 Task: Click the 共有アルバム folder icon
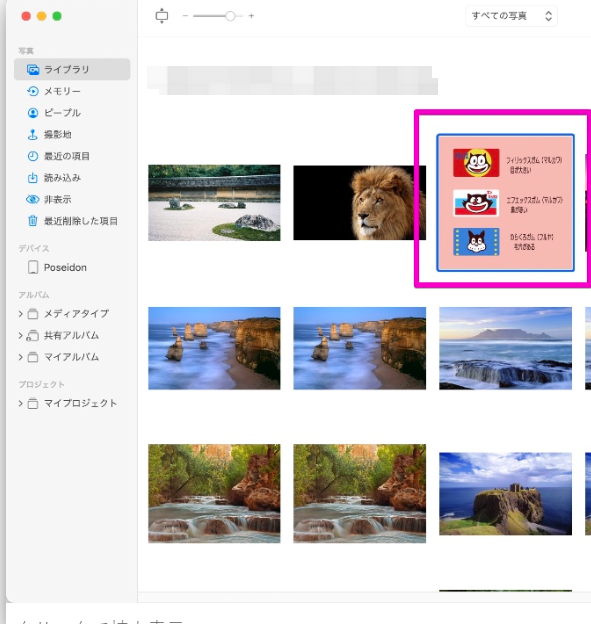33,335
